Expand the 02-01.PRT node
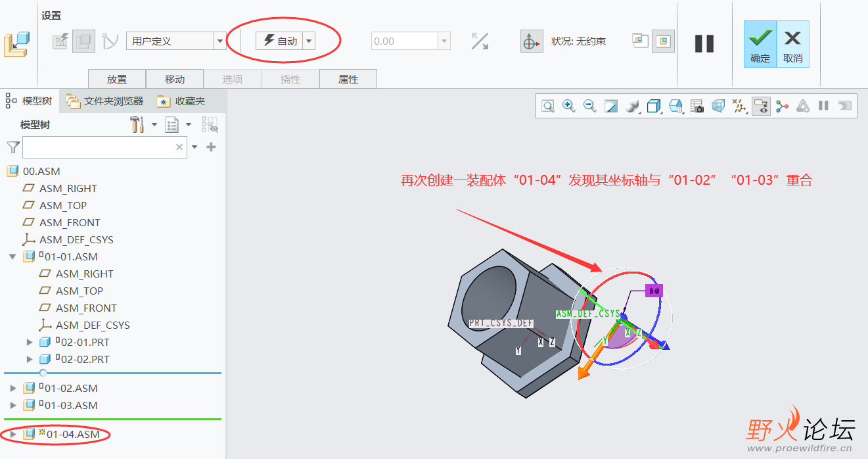Viewport: 868px width, 459px height. pos(30,342)
